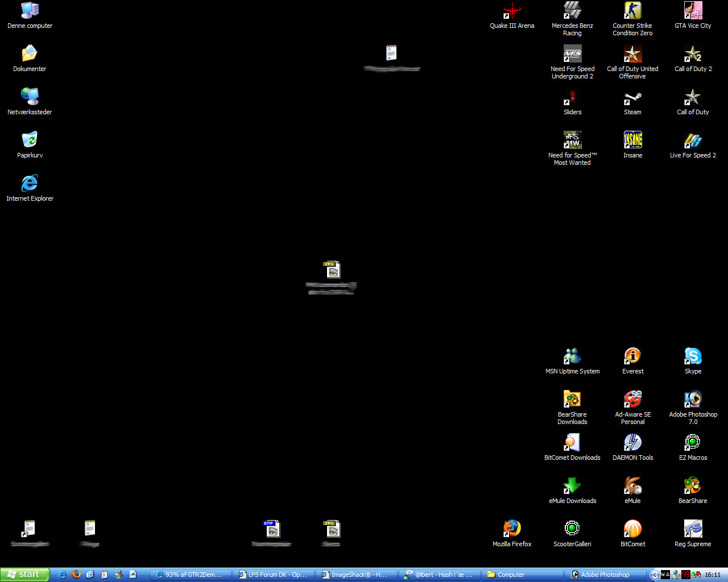Expand hidden system tray icons

(655, 575)
